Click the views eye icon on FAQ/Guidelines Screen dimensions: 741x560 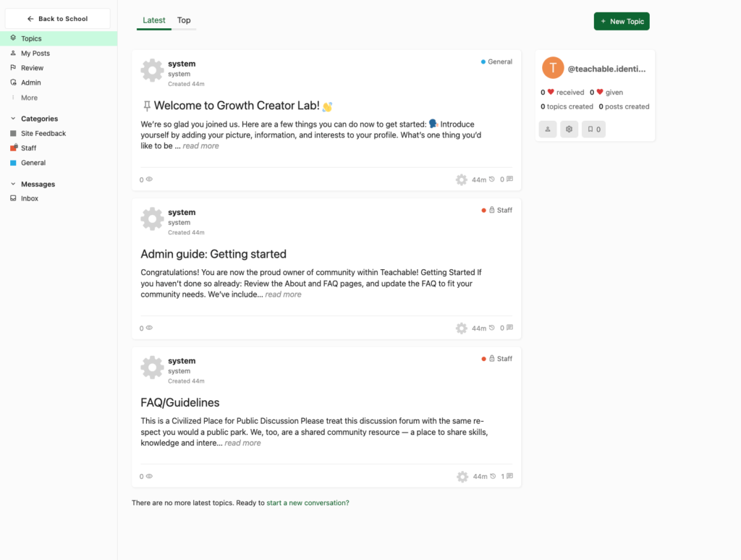[148, 476]
